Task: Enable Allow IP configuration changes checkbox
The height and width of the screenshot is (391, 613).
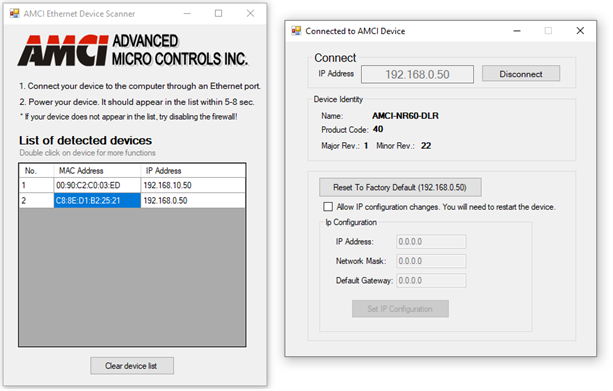Action: (x=328, y=206)
